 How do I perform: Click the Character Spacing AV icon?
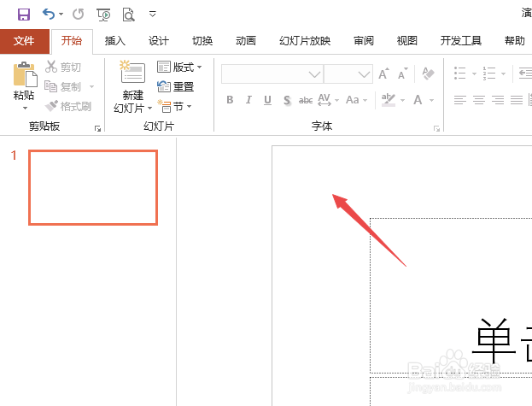point(324,100)
